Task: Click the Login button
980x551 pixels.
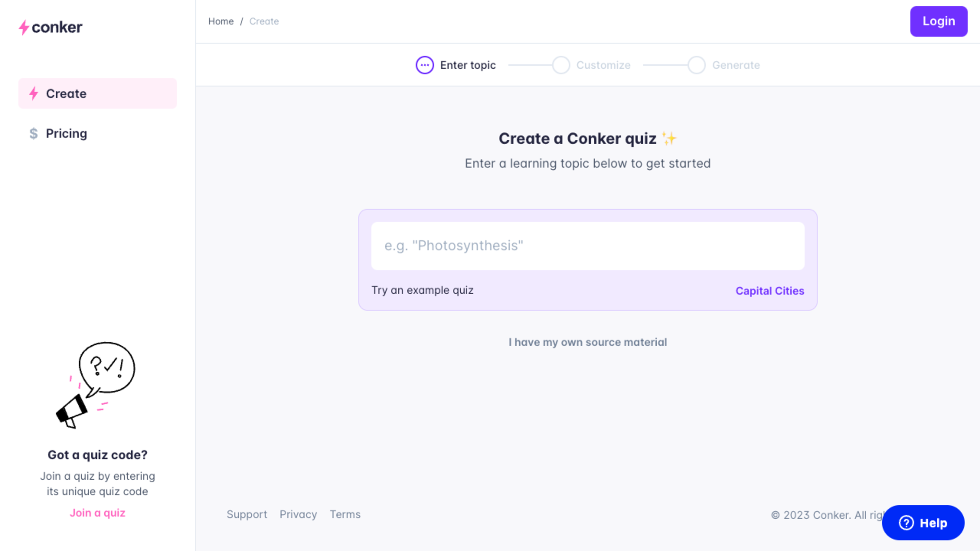Action: tap(938, 21)
